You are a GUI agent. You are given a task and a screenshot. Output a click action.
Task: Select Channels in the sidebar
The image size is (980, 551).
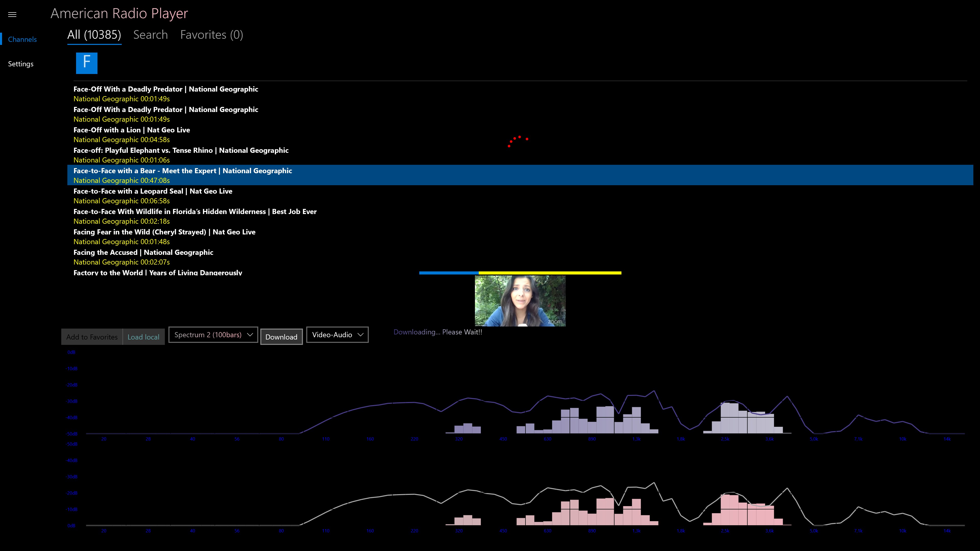click(22, 39)
